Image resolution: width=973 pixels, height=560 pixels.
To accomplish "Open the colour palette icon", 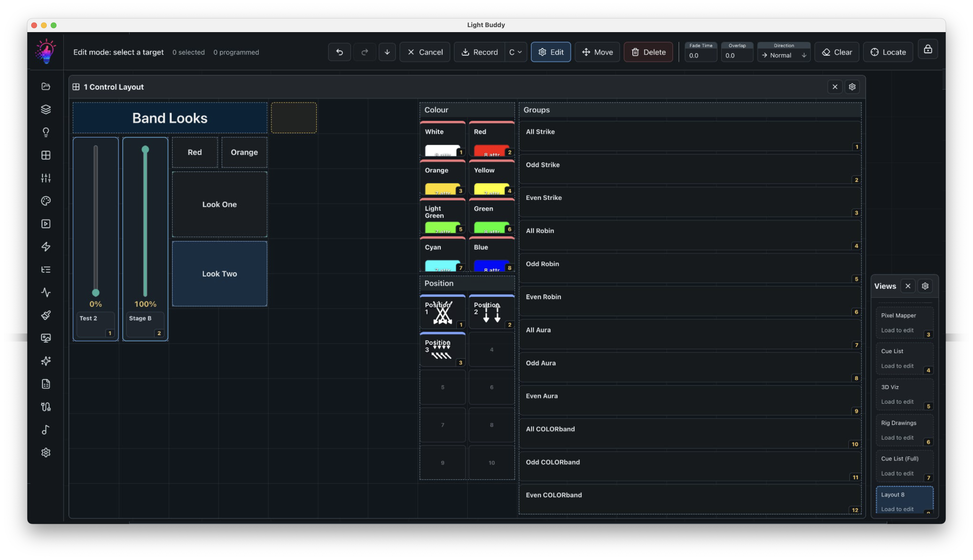I will tap(46, 201).
